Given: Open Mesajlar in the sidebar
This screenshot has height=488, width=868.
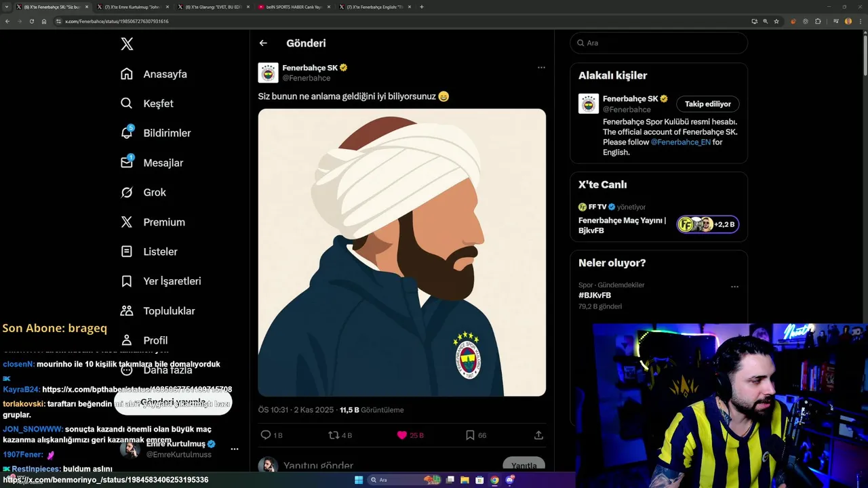Looking at the screenshot, I should click(151, 163).
